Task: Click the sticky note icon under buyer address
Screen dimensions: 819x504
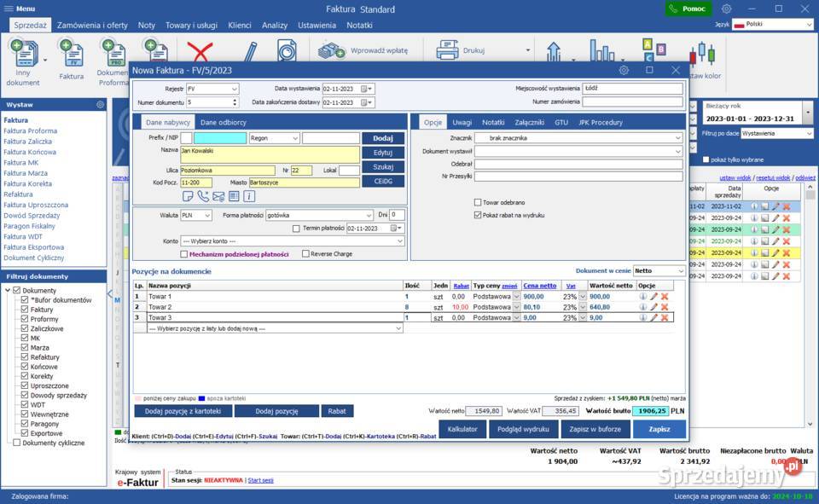Action: (188, 196)
